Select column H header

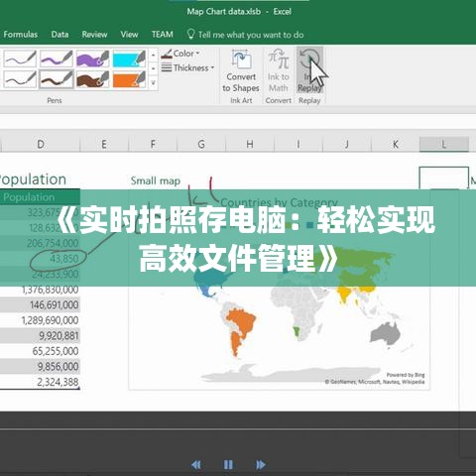point(250,144)
